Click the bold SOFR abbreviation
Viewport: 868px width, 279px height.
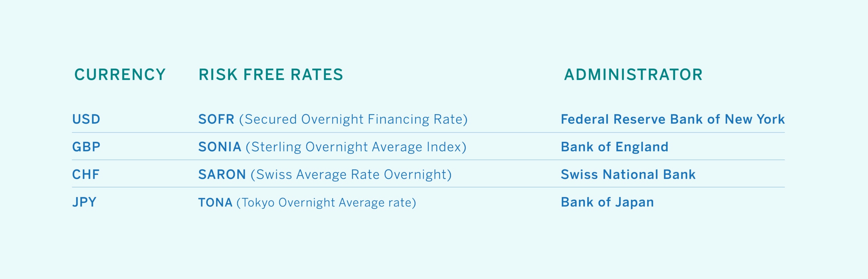(216, 119)
